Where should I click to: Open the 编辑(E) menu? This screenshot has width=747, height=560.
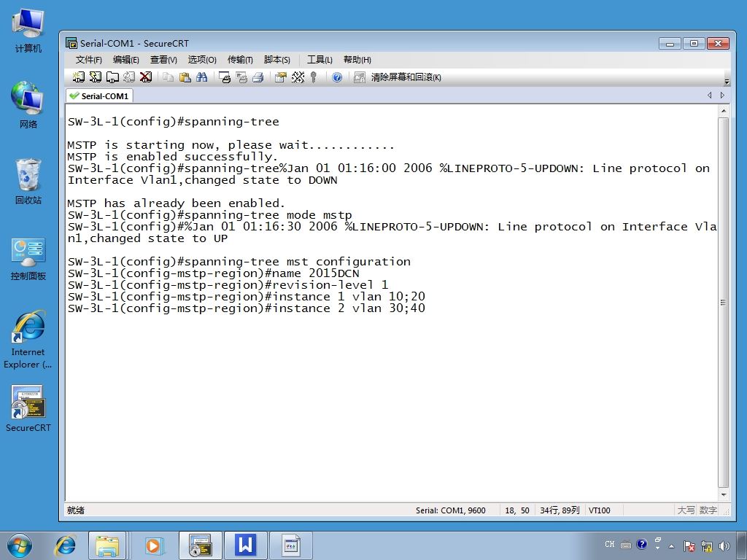click(125, 60)
